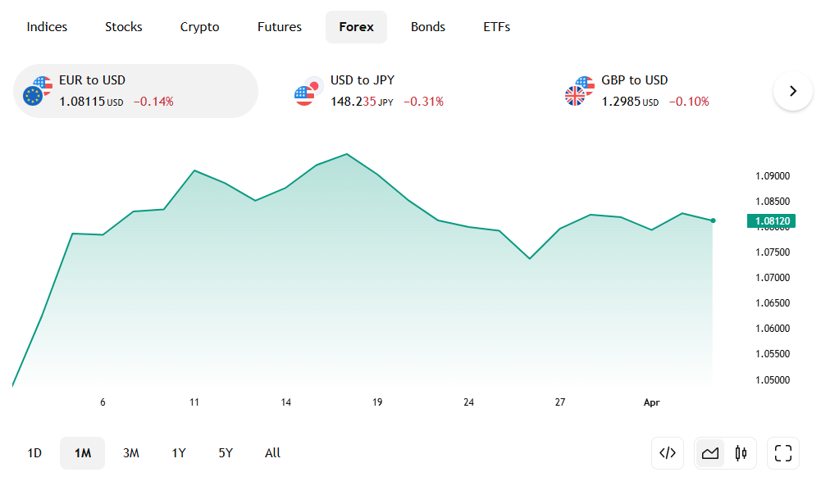Click the GBP to USD flag icon
Viewport: 821px width, 504px height.
[x=580, y=91]
